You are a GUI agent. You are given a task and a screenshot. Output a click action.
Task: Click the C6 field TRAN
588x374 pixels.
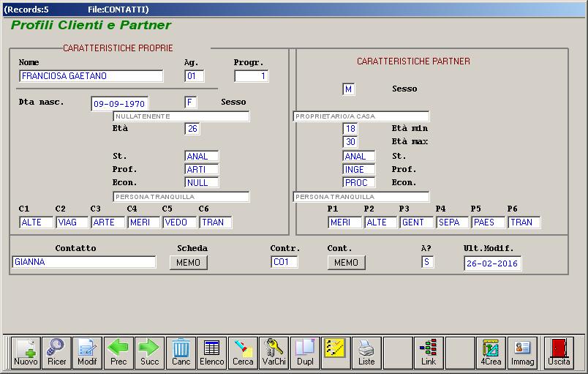pyautogui.click(x=215, y=222)
